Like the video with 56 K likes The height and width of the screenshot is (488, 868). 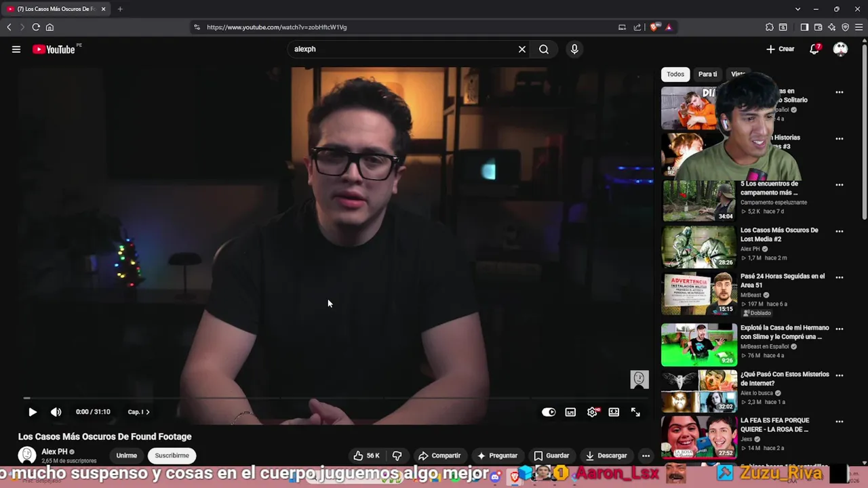point(366,455)
